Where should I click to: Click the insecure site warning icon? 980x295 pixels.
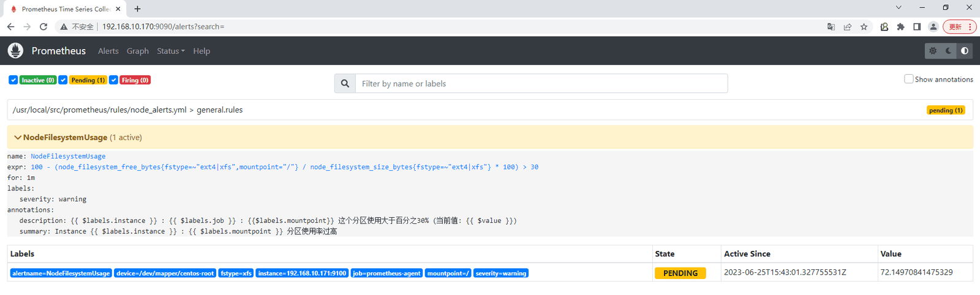tap(64, 26)
